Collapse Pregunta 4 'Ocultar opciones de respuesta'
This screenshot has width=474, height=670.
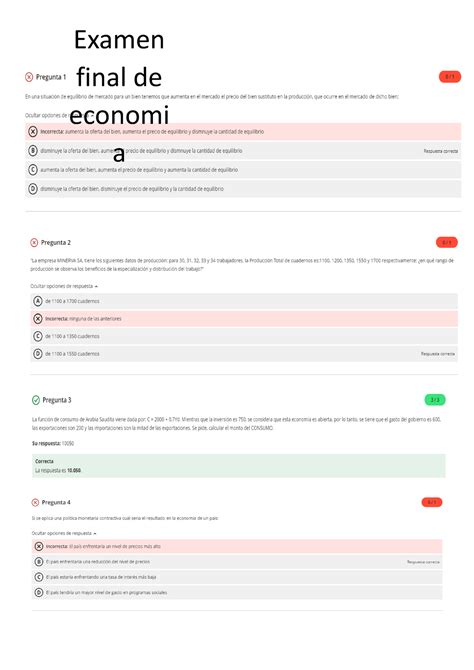pyautogui.click(x=64, y=533)
